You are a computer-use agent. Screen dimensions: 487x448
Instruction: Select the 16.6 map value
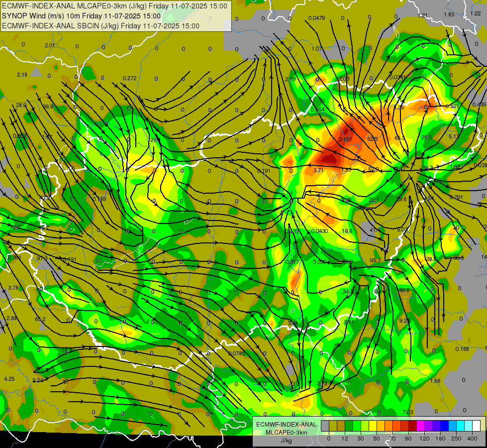(347, 231)
